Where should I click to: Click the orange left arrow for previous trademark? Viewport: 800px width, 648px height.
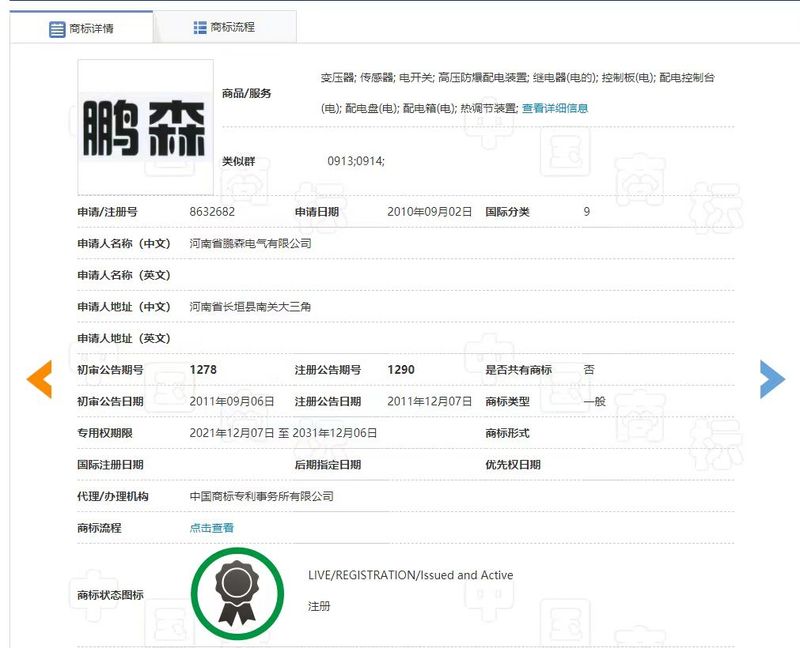(39, 378)
